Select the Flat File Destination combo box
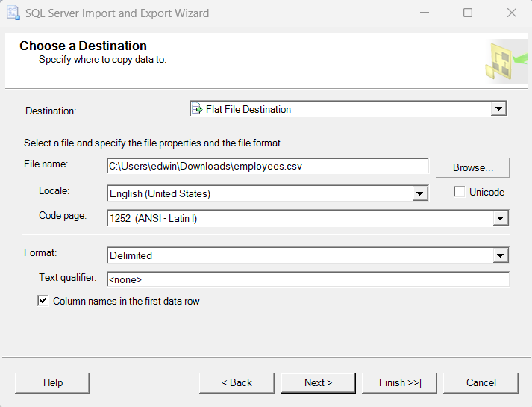Viewport: 532px width, 407px height. (x=348, y=109)
